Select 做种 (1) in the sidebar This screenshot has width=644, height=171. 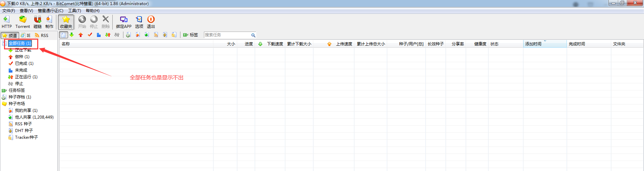[x=22, y=57]
